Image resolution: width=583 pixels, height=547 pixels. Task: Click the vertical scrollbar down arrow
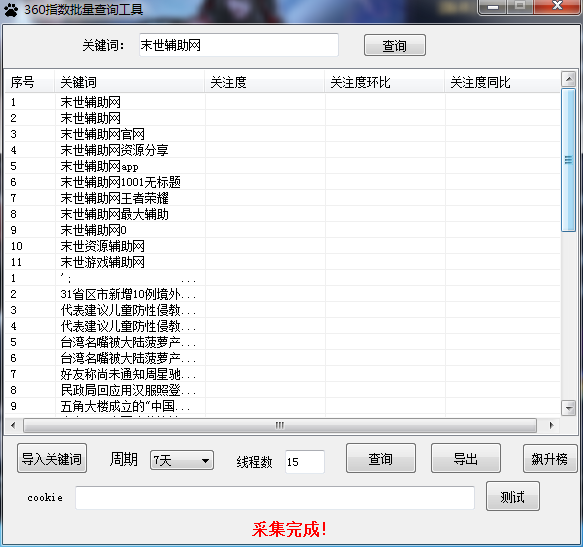tap(568, 408)
